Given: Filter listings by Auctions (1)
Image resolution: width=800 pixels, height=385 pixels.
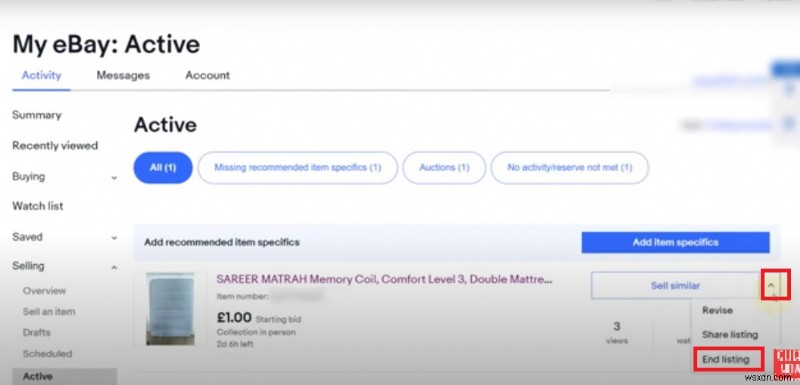Looking at the screenshot, I should pos(444,168).
